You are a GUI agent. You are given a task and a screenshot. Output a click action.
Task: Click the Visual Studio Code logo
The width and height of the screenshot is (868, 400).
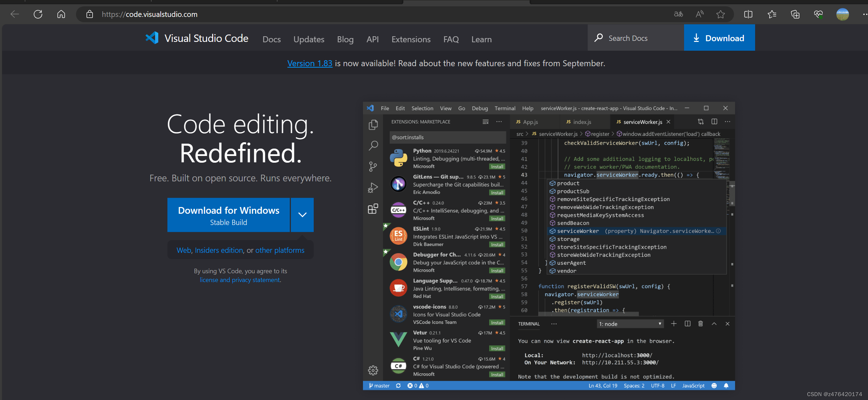click(x=152, y=38)
